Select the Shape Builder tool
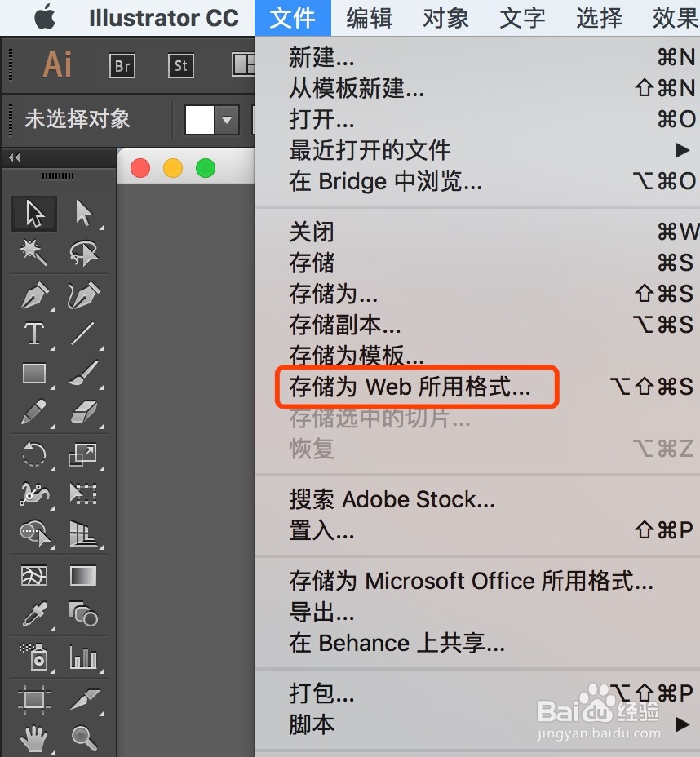The height and width of the screenshot is (757, 700). 34,533
